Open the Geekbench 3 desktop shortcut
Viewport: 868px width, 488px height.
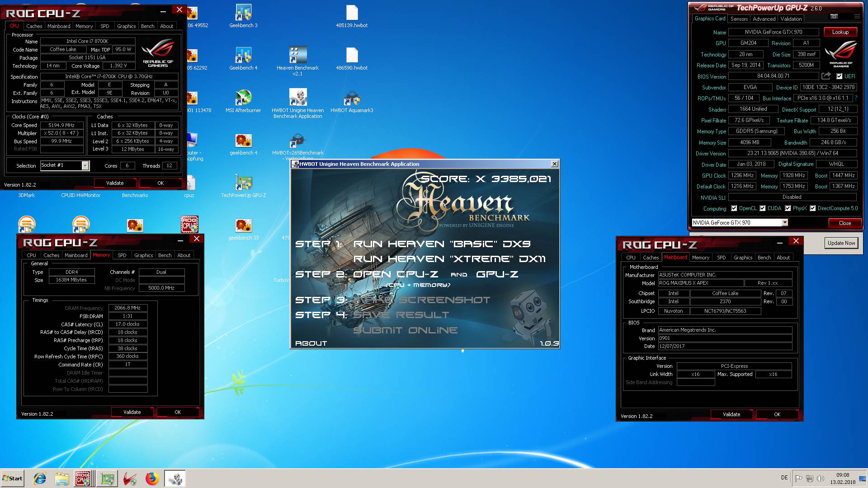click(x=243, y=16)
